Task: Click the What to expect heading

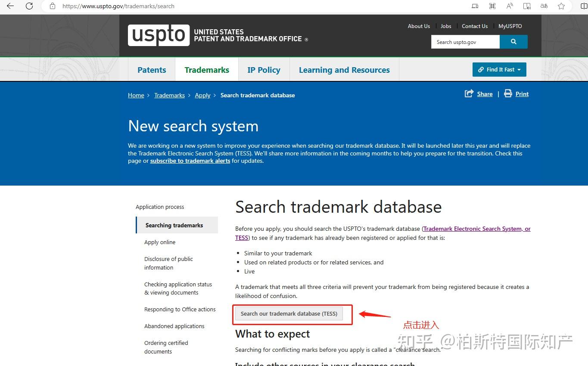Action: tap(273, 334)
